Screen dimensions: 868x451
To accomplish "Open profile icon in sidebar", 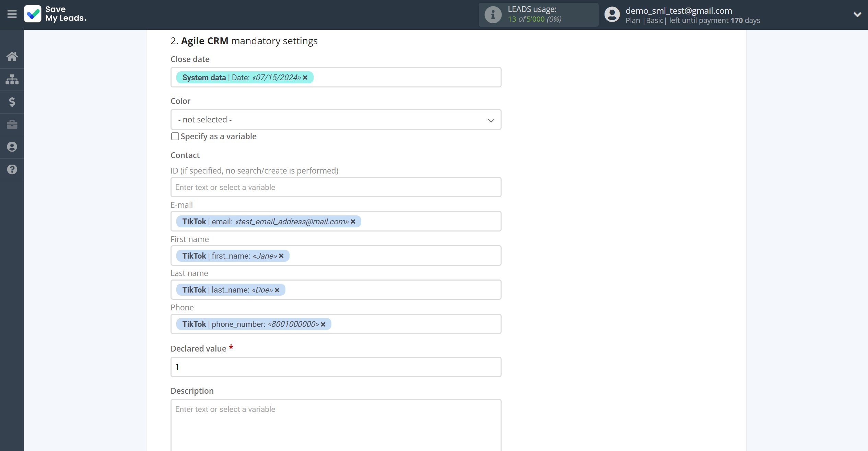I will click(x=12, y=147).
